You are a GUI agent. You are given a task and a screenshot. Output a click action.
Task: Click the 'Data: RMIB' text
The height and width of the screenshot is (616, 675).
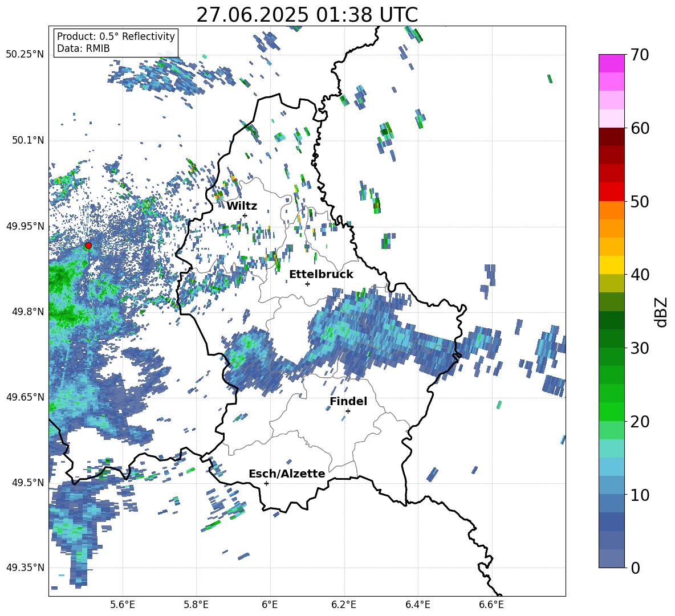click(83, 48)
